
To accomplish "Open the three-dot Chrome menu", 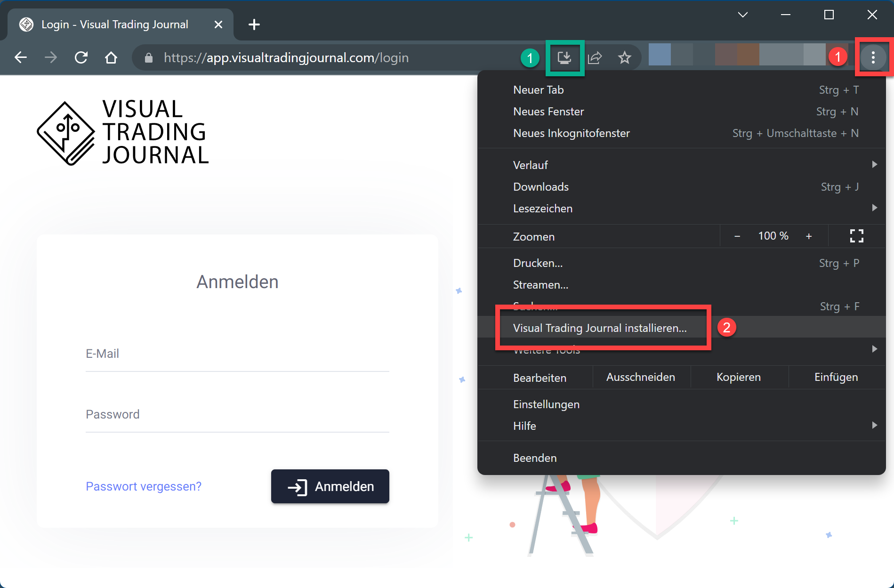I will click(x=873, y=57).
